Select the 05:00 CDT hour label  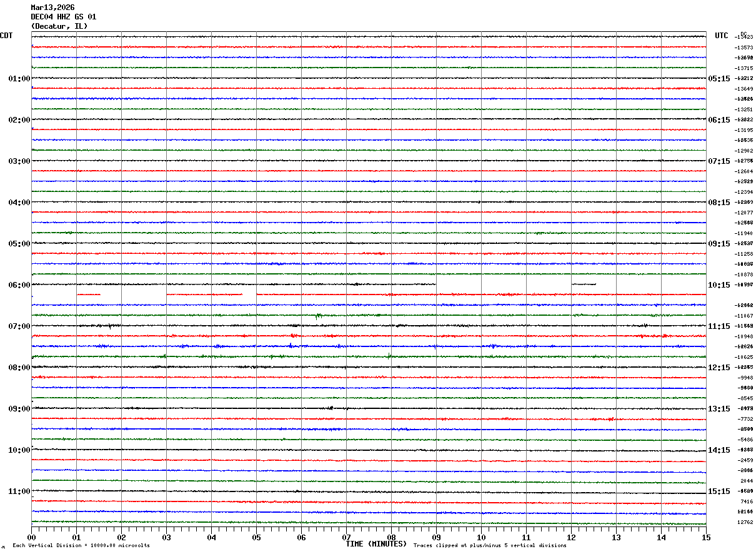[19, 244]
